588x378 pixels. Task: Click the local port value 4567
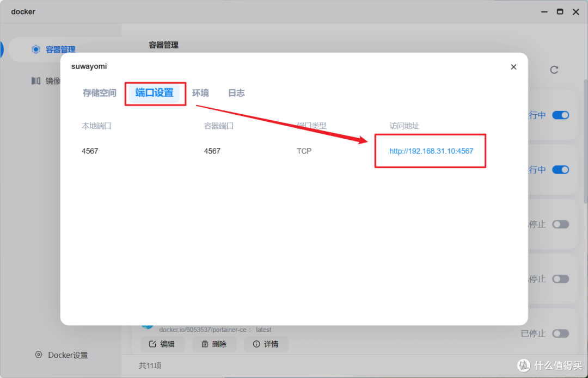pyautogui.click(x=90, y=151)
